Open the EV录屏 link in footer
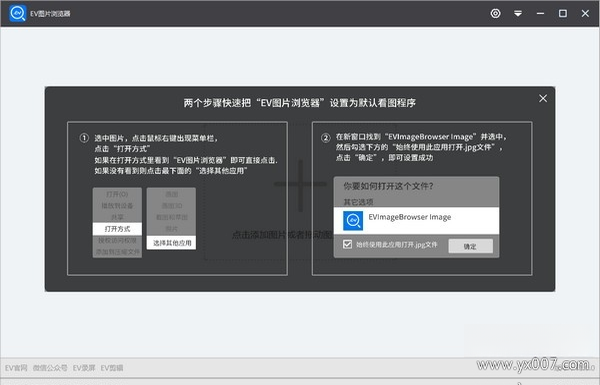Screen dimensions: 600x385 tap(84, 368)
